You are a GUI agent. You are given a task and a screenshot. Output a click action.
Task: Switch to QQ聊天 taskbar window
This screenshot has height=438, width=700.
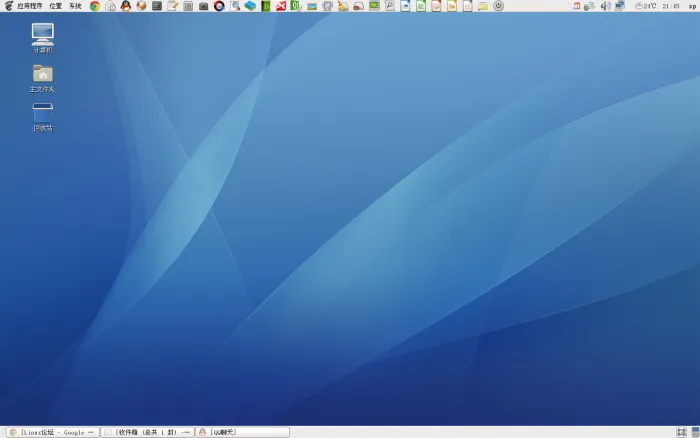(x=241, y=432)
